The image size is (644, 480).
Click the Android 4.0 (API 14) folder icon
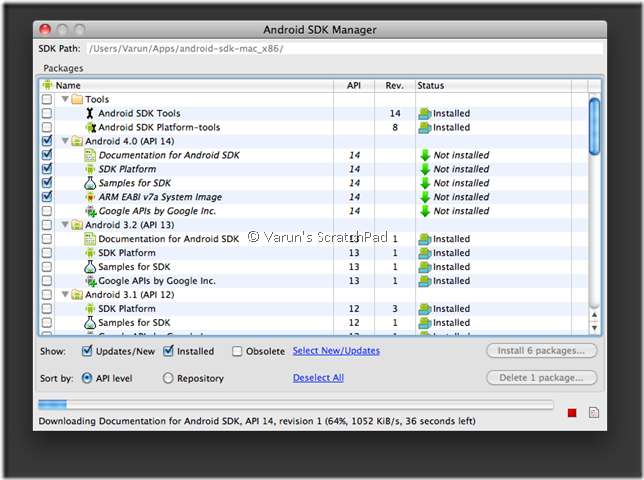[77, 141]
